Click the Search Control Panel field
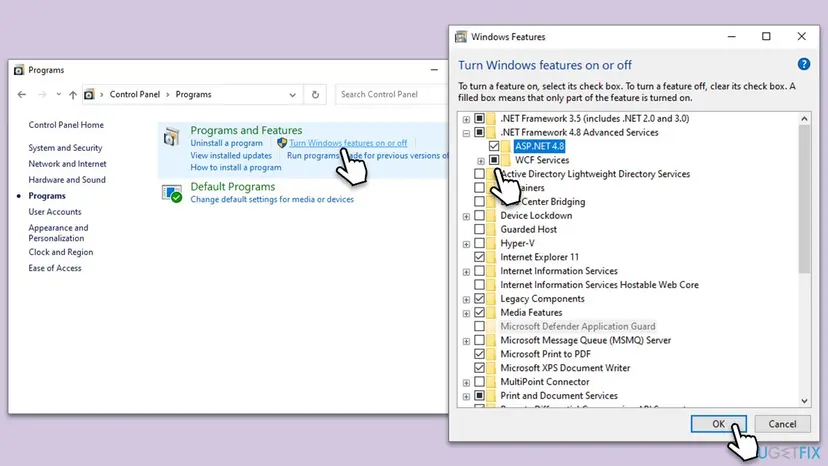 point(391,95)
